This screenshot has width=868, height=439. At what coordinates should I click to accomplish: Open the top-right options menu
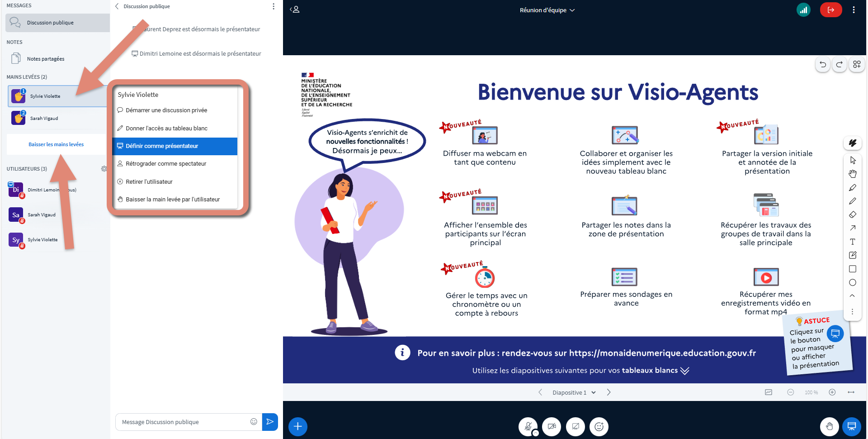pos(854,10)
